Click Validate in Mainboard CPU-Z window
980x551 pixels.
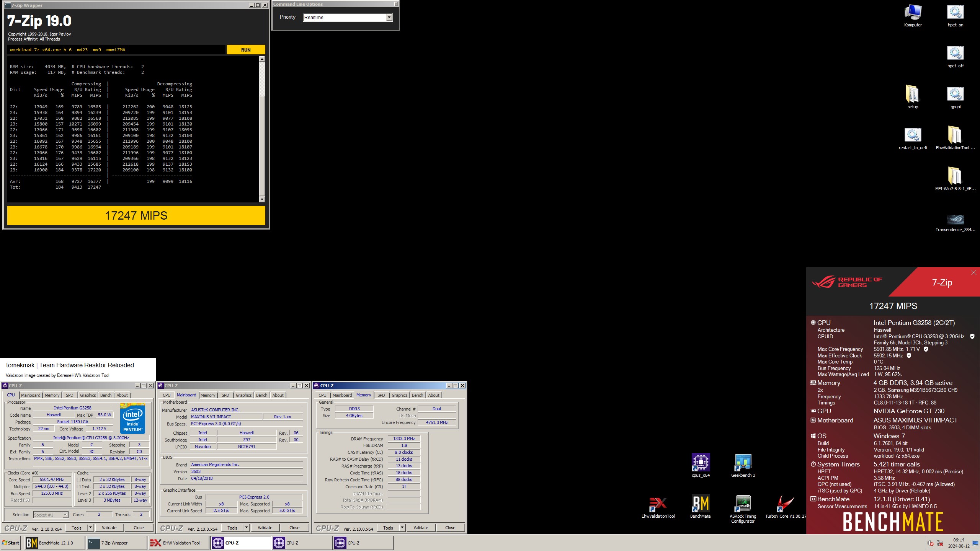click(265, 528)
